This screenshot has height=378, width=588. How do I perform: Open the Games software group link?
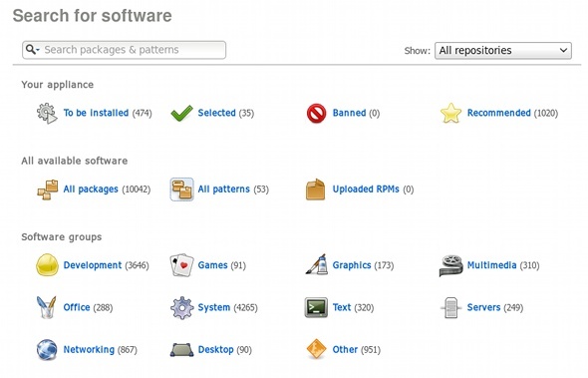(212, 265)
